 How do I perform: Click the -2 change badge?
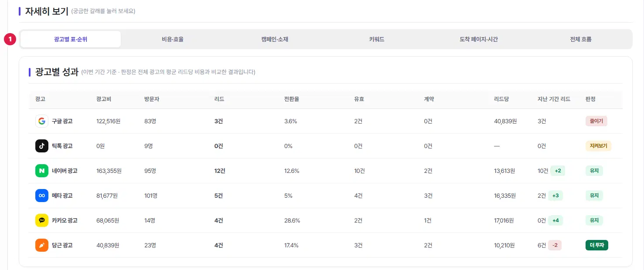555,245
